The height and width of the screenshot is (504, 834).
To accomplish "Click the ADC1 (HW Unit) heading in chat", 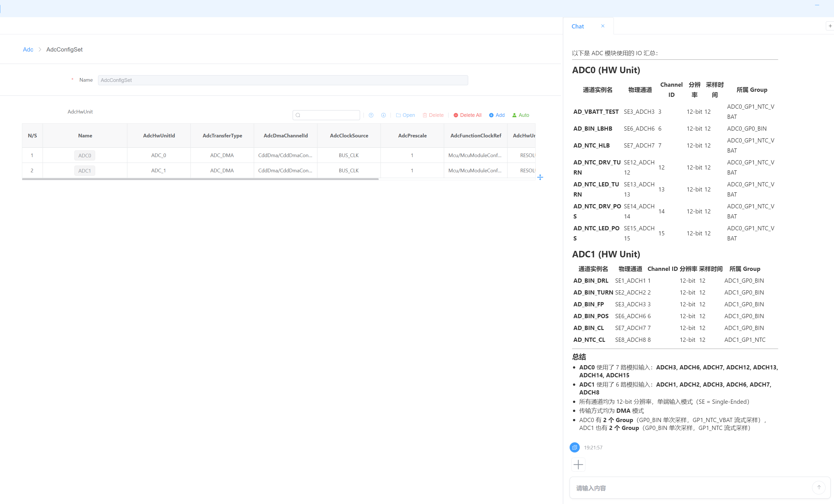I will pyautogui.click(x=606, y=254).
